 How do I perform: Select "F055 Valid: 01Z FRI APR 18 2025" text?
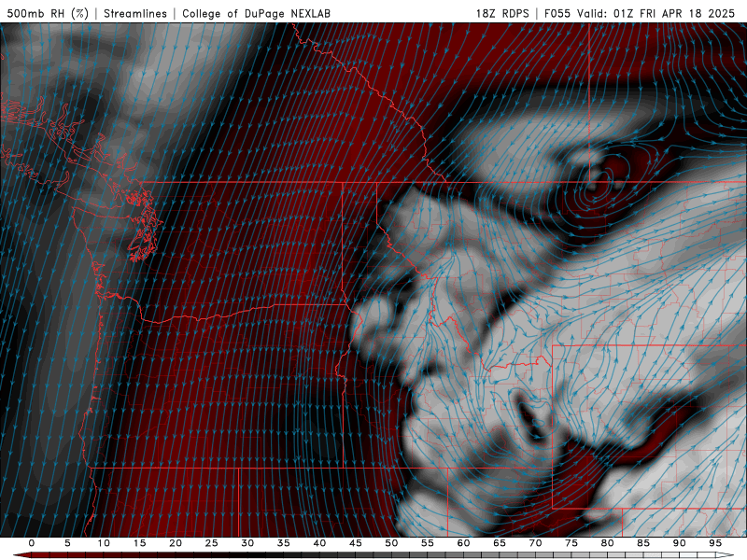click(x=640, y=13)
